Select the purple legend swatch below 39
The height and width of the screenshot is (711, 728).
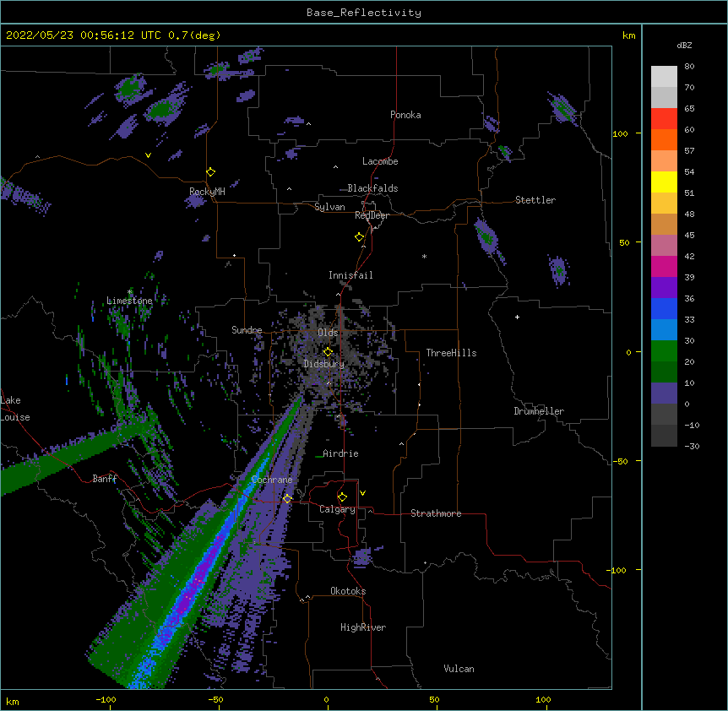point(664,287)
